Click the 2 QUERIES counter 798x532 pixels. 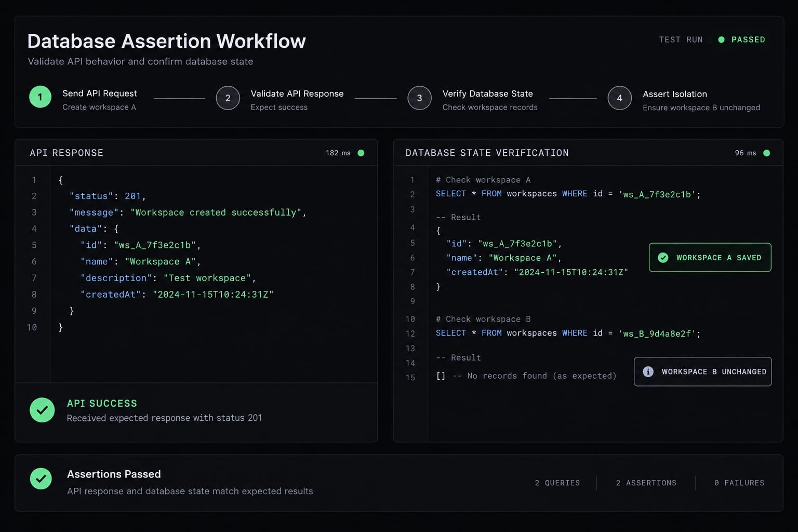557,483
